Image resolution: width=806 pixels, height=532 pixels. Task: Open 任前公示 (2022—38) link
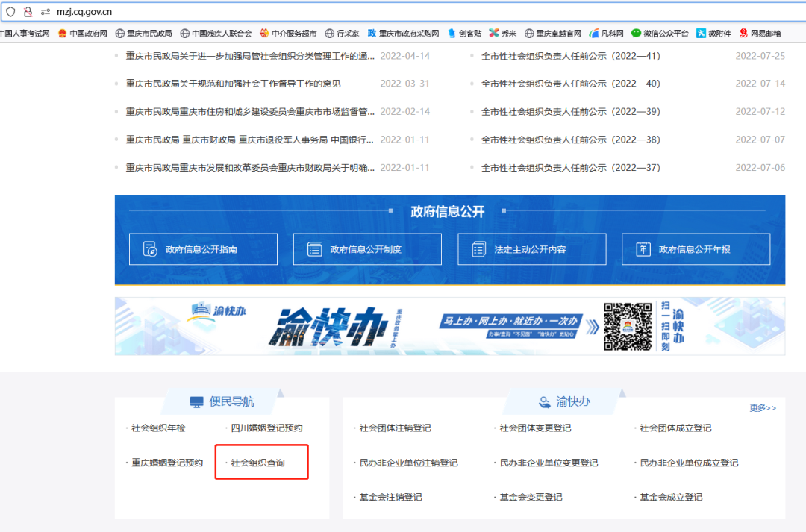[571, 140]
